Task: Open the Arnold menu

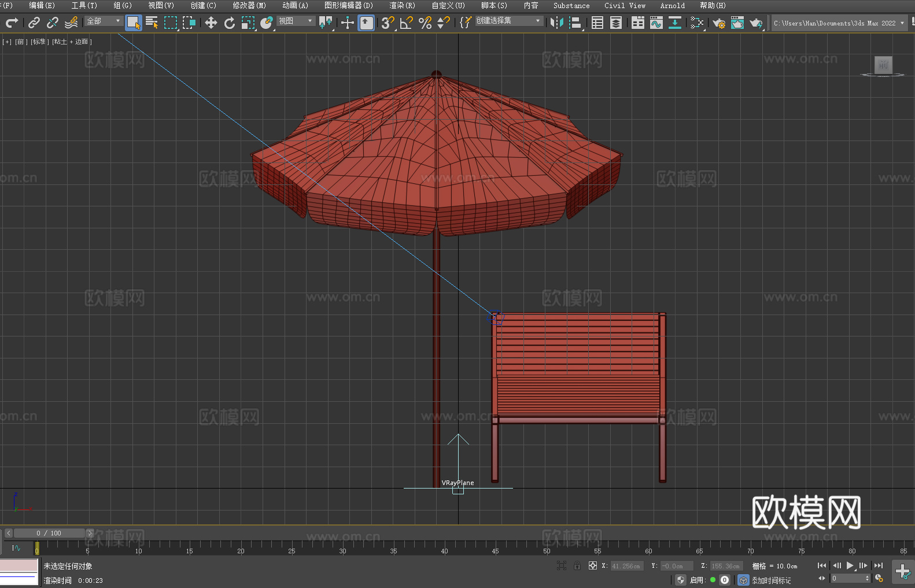Action: coord(673,5)
